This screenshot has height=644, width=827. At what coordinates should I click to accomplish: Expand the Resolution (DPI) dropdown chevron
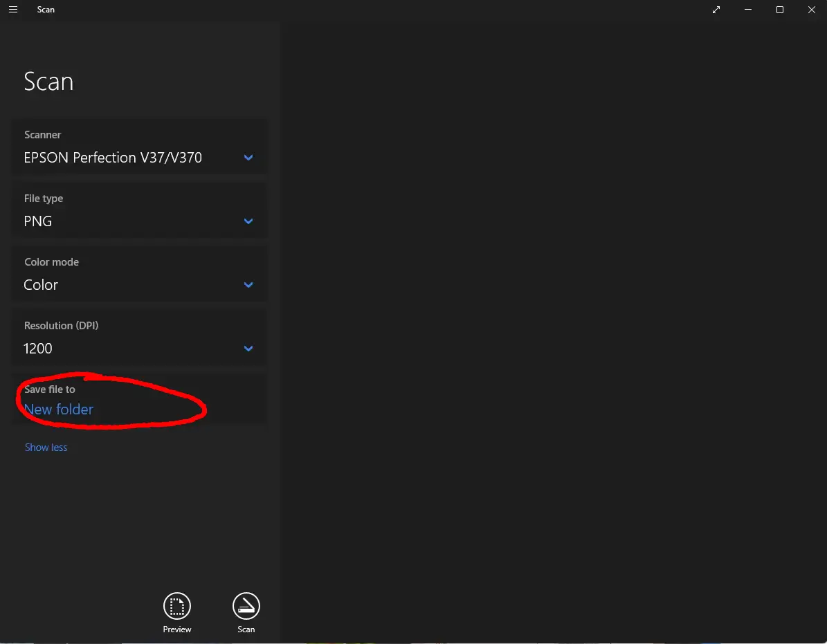pos(248,349)
